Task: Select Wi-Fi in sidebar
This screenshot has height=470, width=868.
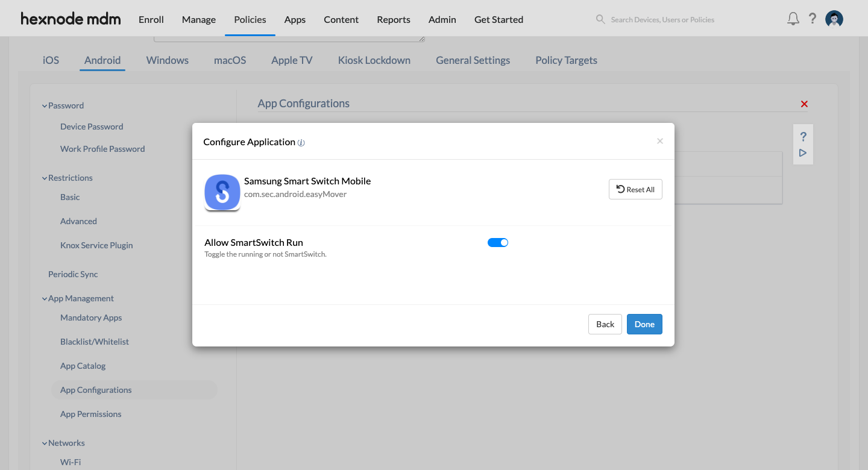Action: pyautogui.click(x=71, y=462)
